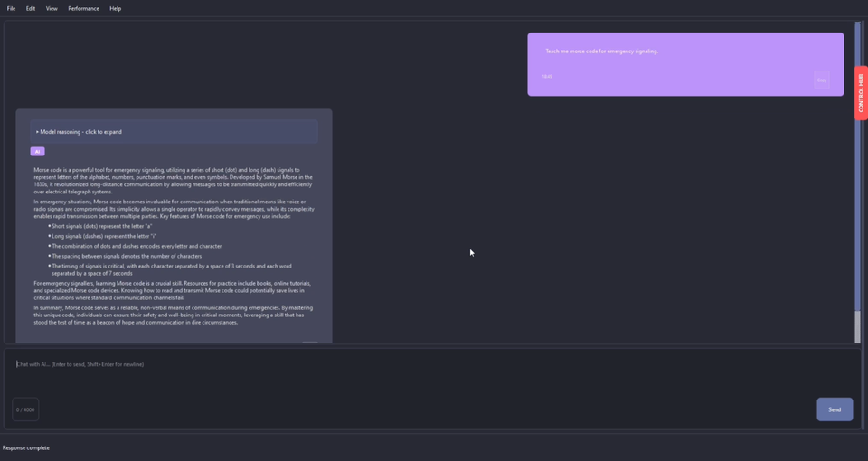Image resolution: width=868 pixels, height=461 pixels.
Task: Copy the user message about morse code
Action: (822, 80)
